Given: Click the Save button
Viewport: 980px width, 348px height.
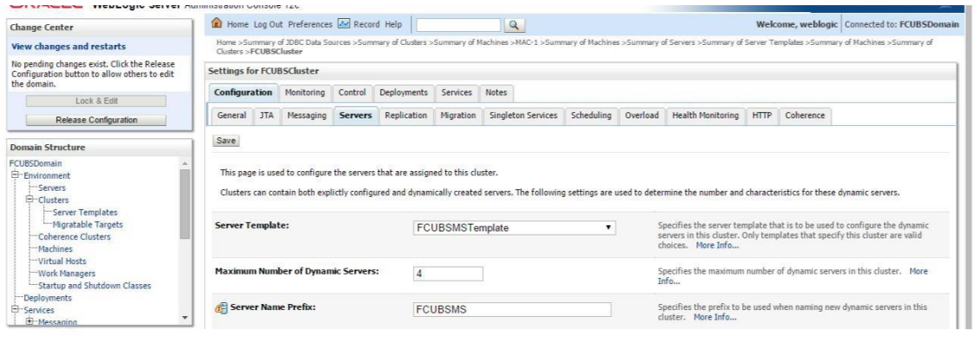Looking at the screenshot, I should (x=226, y=142).
